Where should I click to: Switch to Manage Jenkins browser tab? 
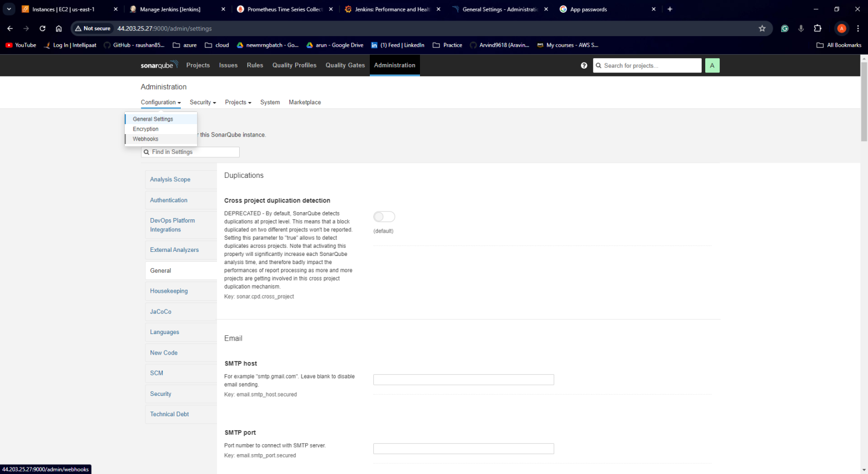point(170,9)
